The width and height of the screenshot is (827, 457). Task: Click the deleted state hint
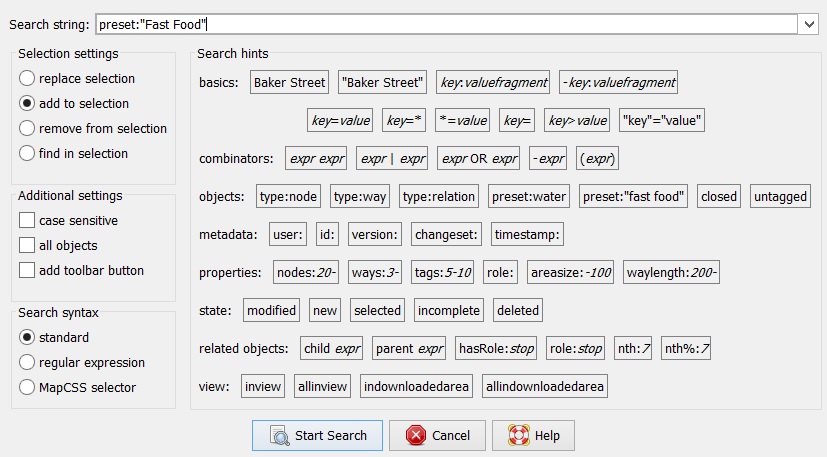[518, 310]
